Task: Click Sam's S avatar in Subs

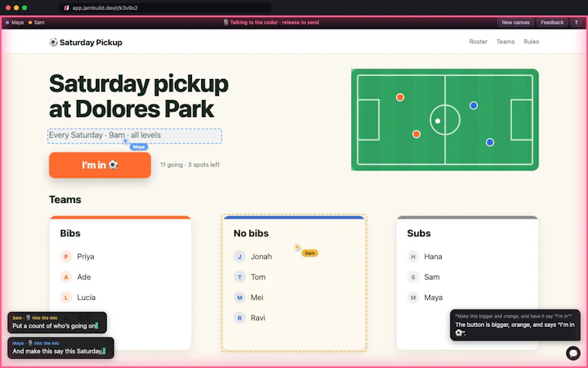Action: coord(413,277)
